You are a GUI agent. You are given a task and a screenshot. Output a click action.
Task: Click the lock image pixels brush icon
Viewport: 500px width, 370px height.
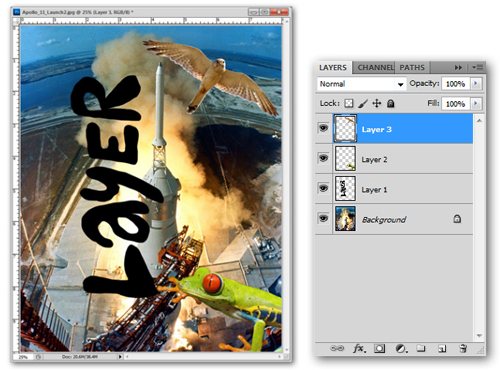coord(363,104)
